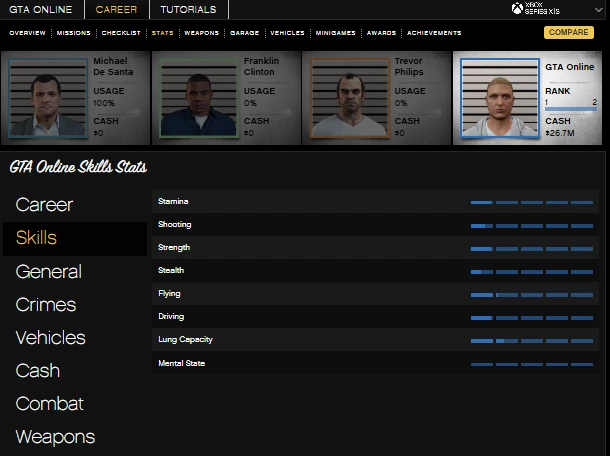Select Franklin Clinton mugshot
The width and height of the screenshot is (610, 456).
pyautogui.click(x=199, y=98)
